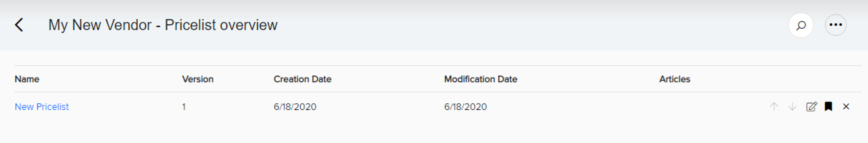Move New Pricelist down with the down arrow

[x=792, y=107]
